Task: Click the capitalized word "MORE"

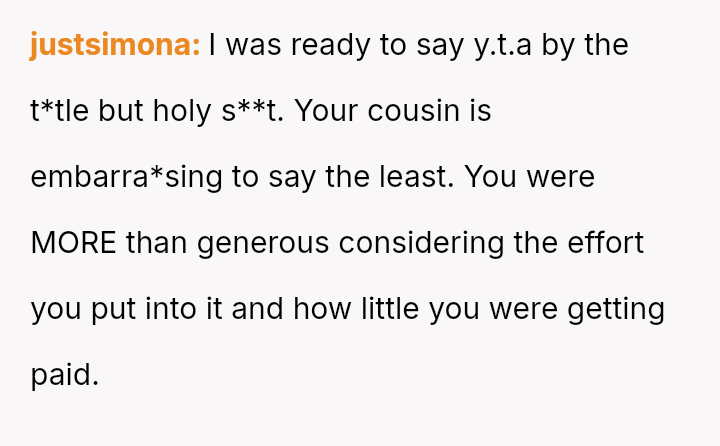Action: [x=73, y=243]
